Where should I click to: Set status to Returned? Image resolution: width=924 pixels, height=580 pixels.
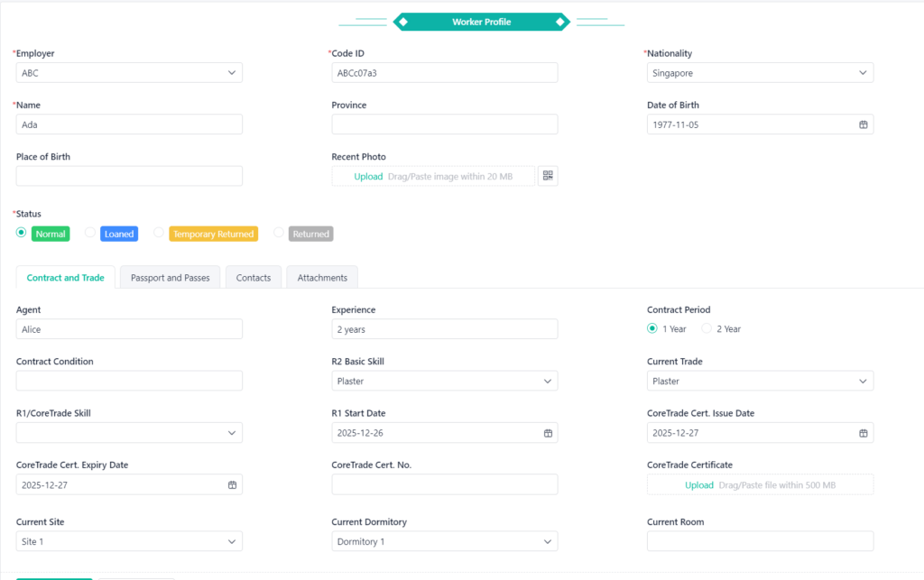coord(279,234)
